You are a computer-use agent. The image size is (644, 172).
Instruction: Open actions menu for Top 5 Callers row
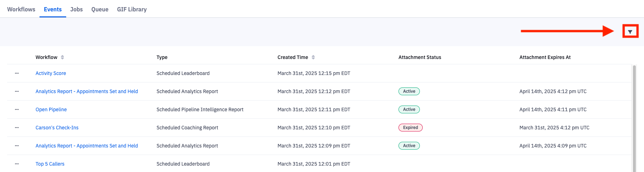[17, 164]
